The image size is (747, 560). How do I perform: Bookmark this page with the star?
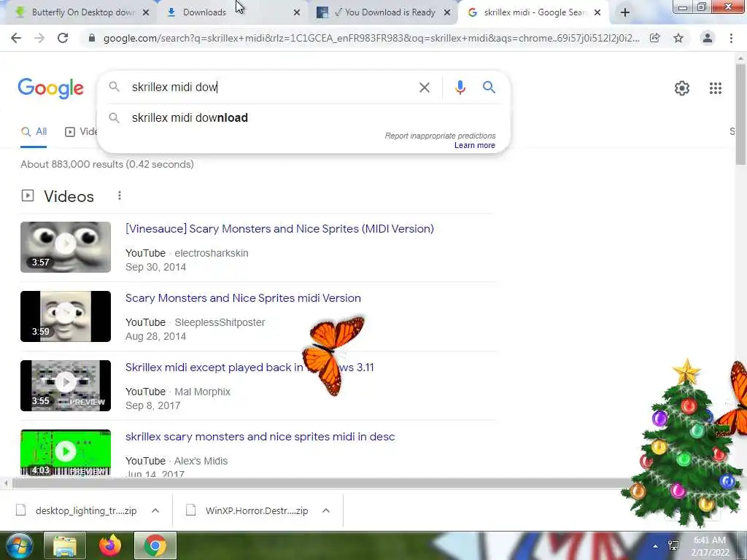coord(678,38)
